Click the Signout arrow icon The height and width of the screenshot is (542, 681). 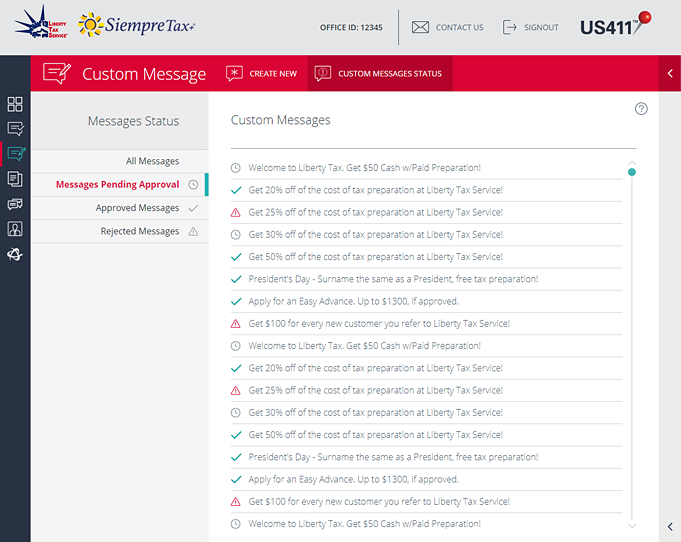(509, 27)
